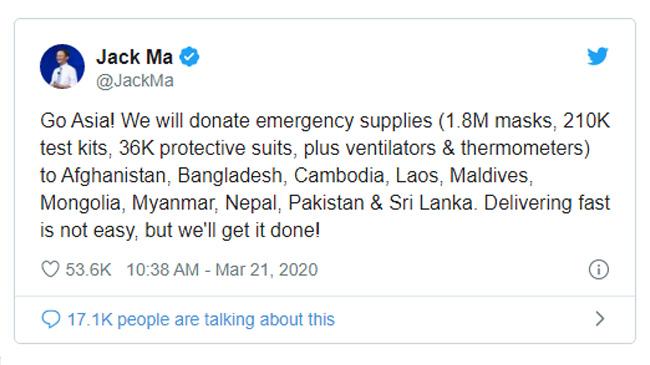Click the Mar 21, 2020 date
Image resolution: width=650 pixels, height=365 pixels.
pos(267,270)
